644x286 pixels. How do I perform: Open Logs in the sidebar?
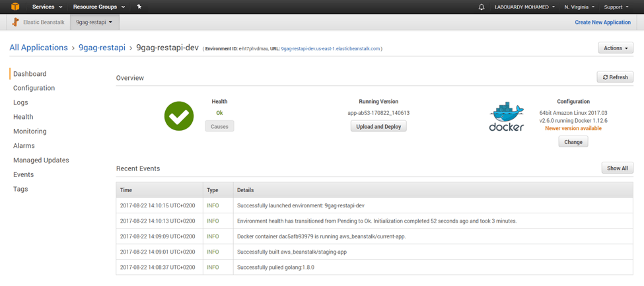coord(20,103)
